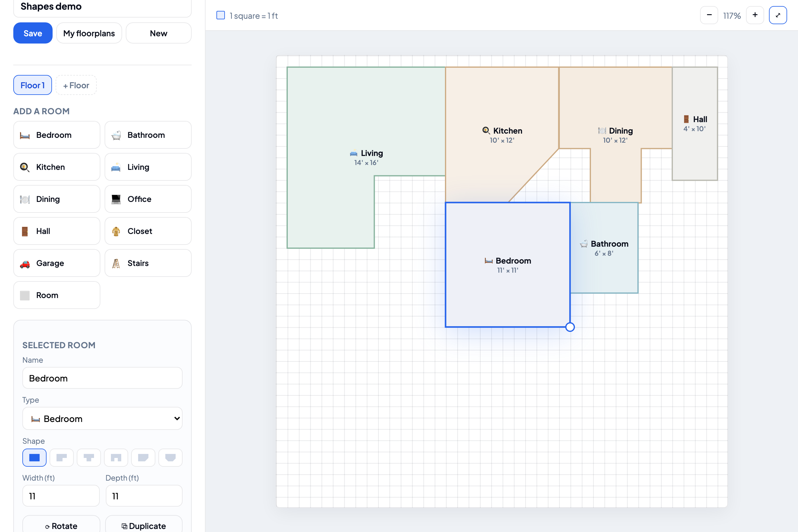Switch to the Floor 1 tab

point(33,85)
